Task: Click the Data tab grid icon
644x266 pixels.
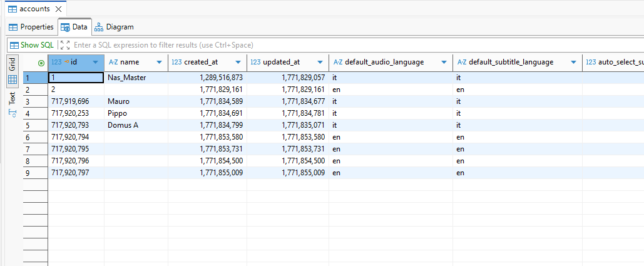Action: pos(65,27)
